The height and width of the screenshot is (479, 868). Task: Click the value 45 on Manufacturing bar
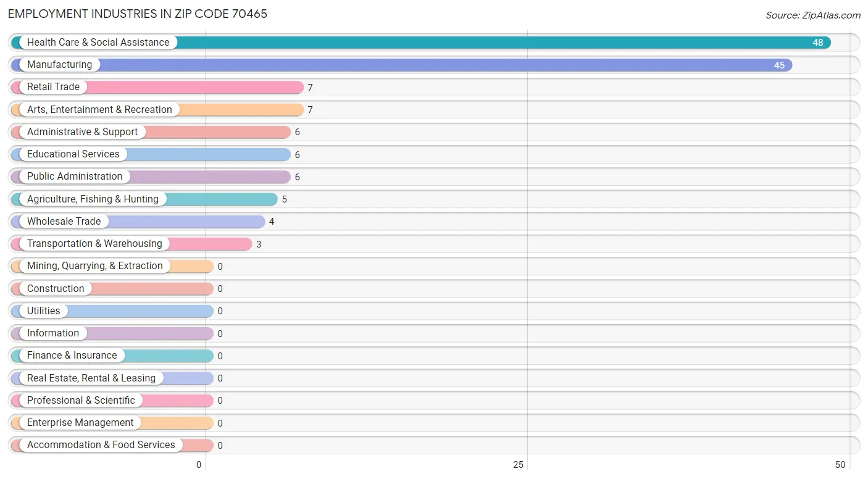(780, 65)
